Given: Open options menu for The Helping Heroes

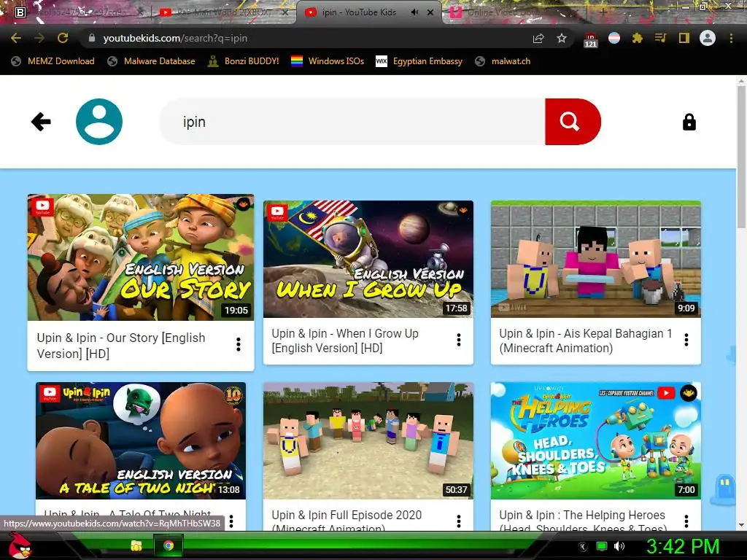Looking at the screenshot, I should click(686, 521).
